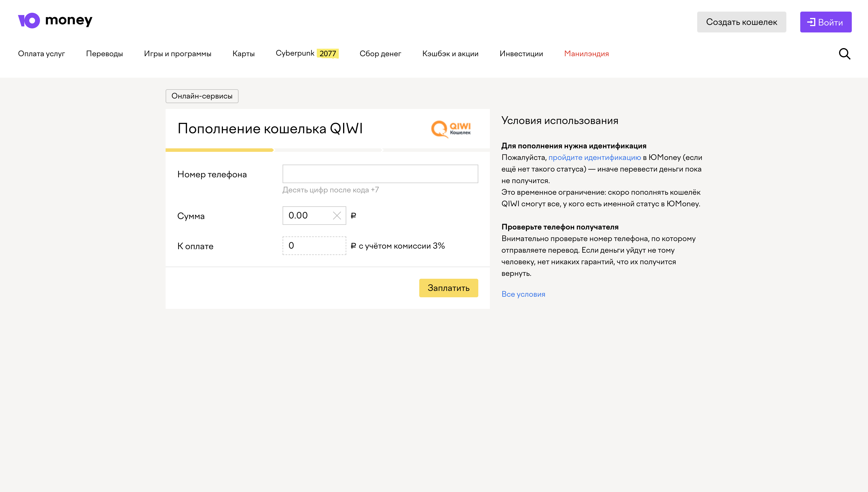Follow the пройдите идентификацию link
This screenshot has height=492, width=868.
(x=594, y=157)
